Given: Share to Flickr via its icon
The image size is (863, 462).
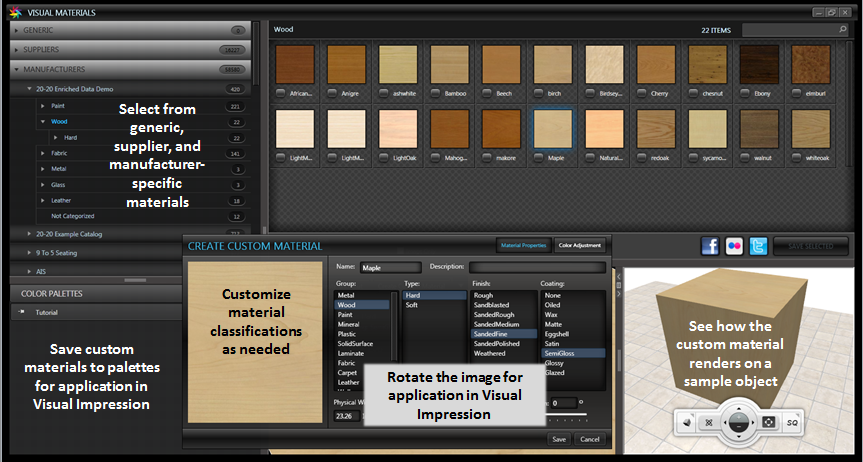Looking at the screenshot, I should point(734,246).
